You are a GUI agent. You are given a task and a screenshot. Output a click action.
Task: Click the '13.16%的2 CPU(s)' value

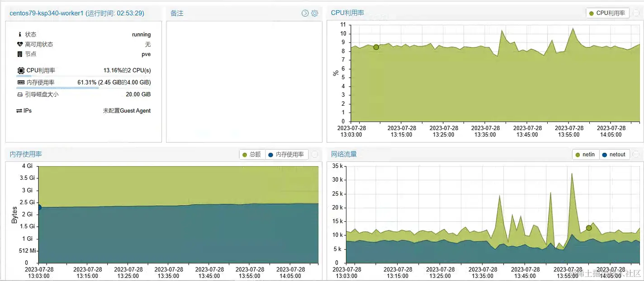[127, 70]
